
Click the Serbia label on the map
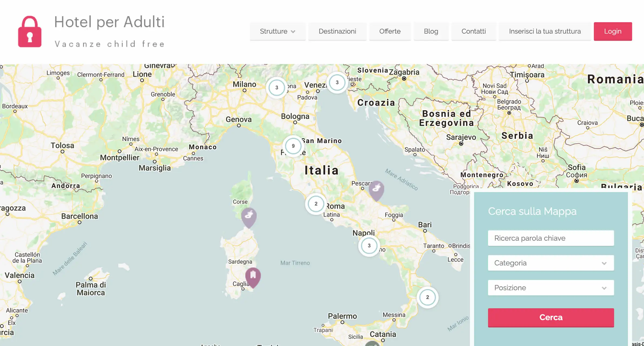tap(517, 135)
